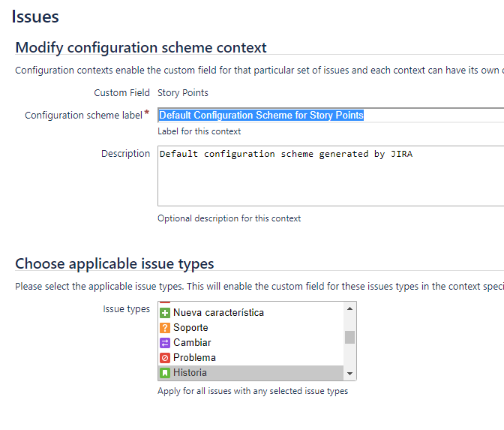
Task: Click the Description field caption
Action: (126, 154)
